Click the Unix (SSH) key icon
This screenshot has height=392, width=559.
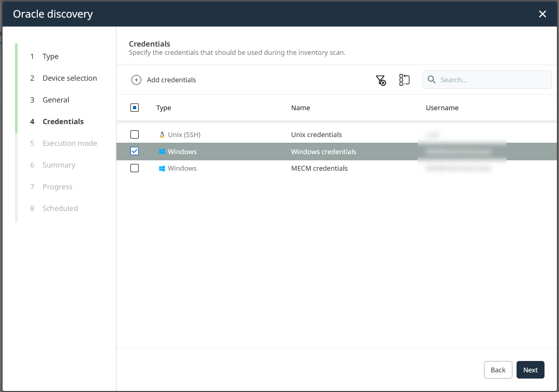pos(161,134)
